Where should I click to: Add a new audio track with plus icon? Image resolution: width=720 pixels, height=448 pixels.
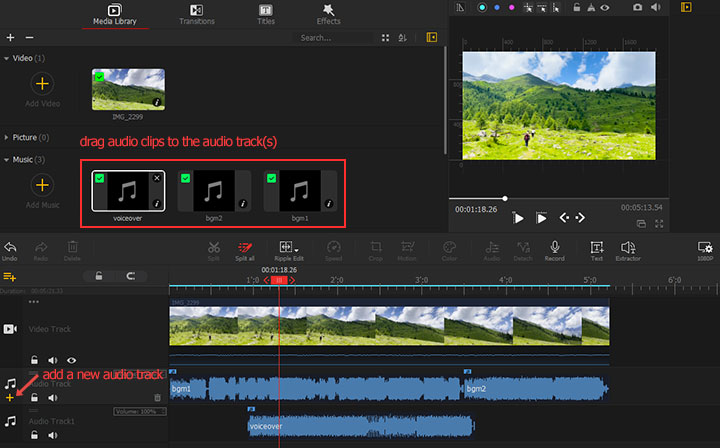(10, 397)
